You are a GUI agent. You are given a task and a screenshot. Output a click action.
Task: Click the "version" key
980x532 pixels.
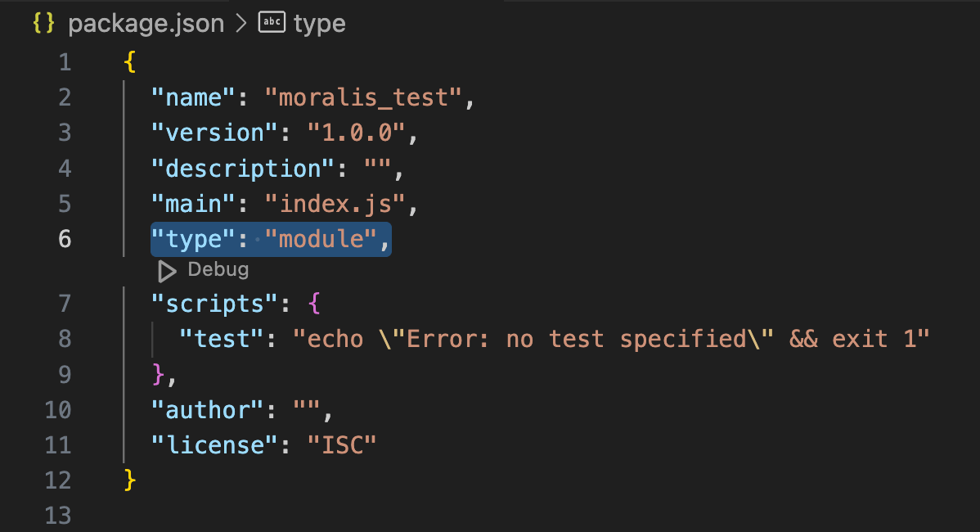click(208, 133)
